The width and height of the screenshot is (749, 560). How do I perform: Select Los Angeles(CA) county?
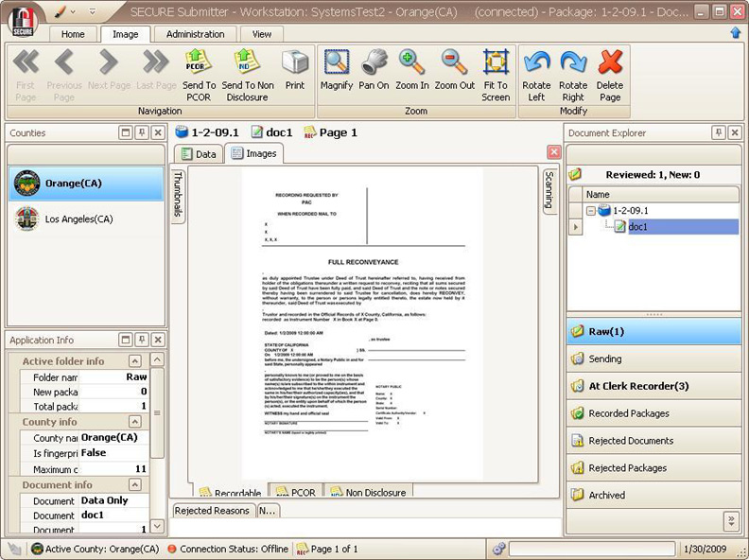[x=78, y=219]
